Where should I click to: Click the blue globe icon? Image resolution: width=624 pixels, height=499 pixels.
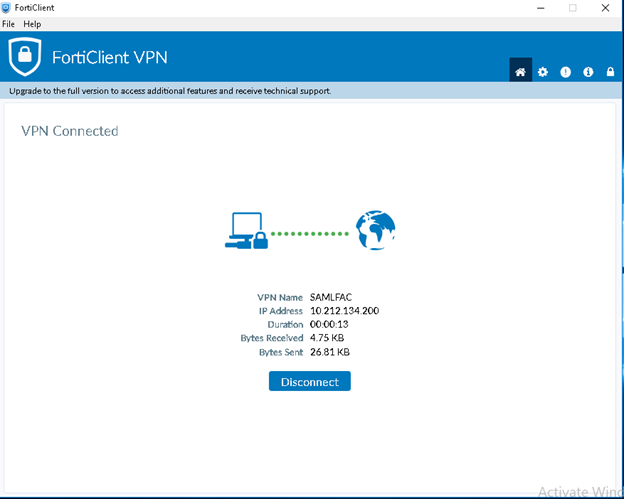[x=375, y=230]
